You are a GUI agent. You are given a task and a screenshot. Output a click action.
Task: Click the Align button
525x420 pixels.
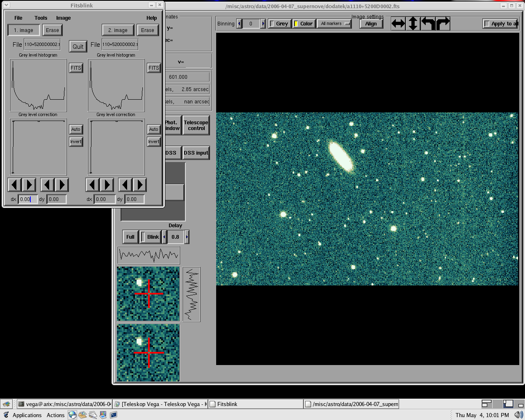[x=371, y=24]
